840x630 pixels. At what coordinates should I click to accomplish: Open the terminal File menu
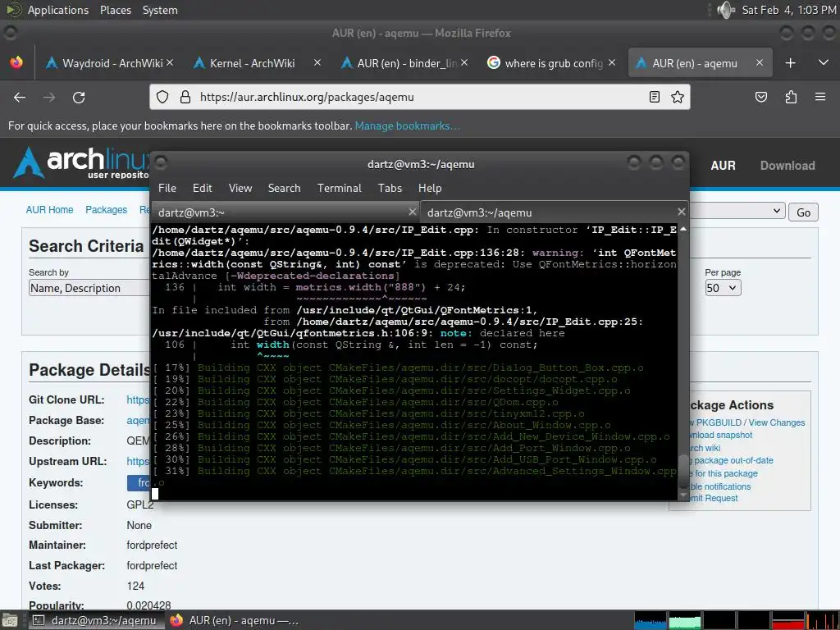pos(167,188)
